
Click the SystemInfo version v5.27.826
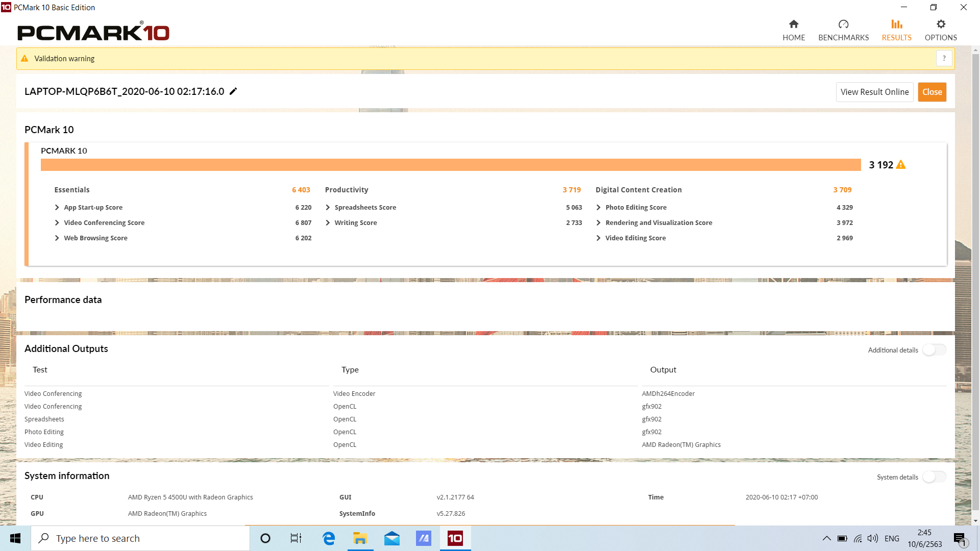coord(451,513)
